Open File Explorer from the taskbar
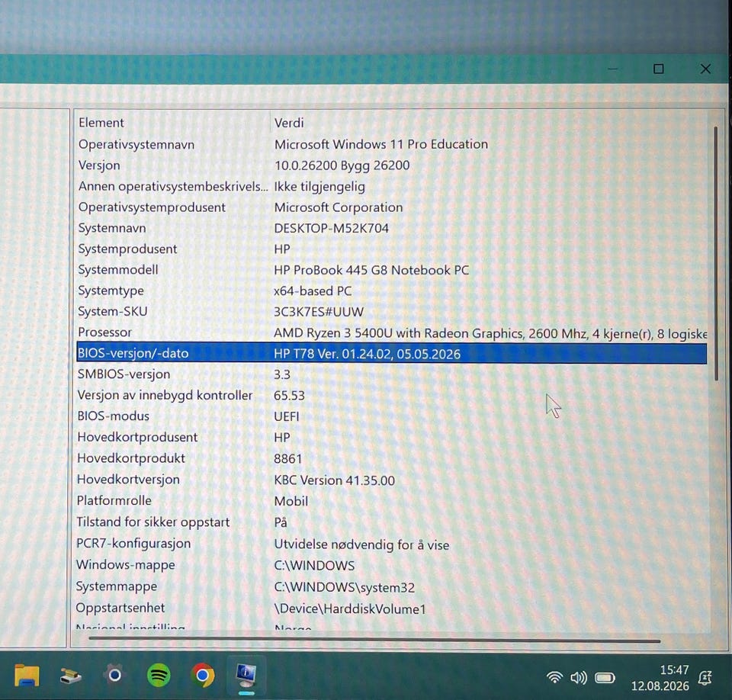 point(27,676)
